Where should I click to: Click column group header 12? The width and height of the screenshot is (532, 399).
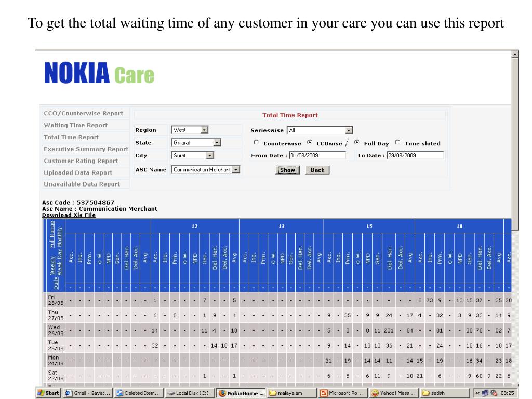194,226
